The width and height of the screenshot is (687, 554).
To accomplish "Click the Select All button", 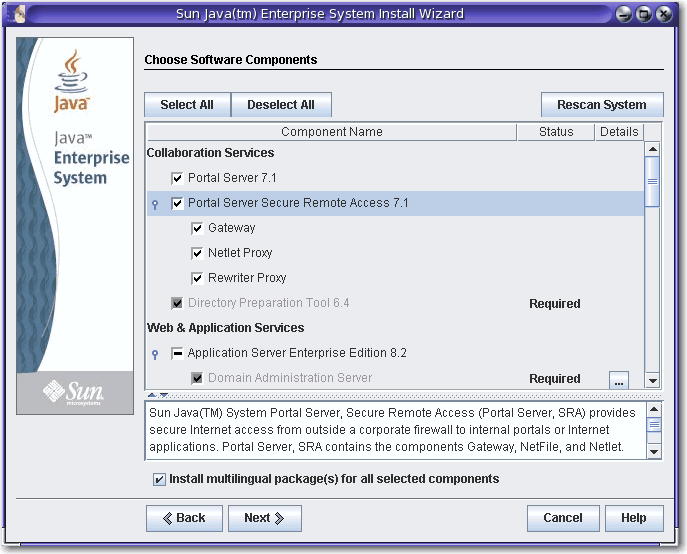I will point(187,105).
